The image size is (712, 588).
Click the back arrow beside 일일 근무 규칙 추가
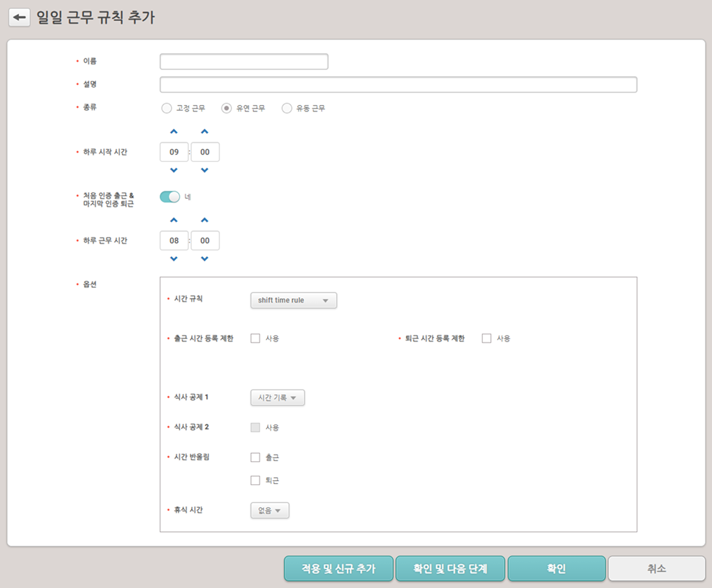point(19,18)
